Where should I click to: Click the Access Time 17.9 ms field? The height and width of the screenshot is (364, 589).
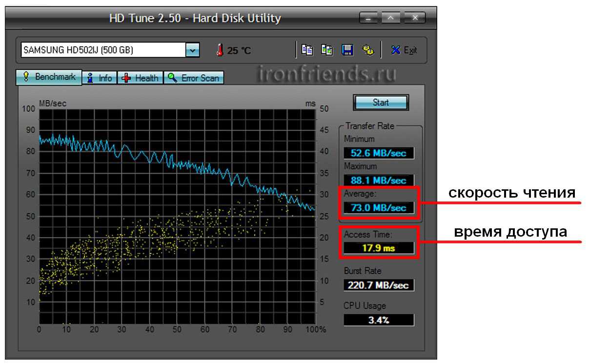(x=378, y=248)
